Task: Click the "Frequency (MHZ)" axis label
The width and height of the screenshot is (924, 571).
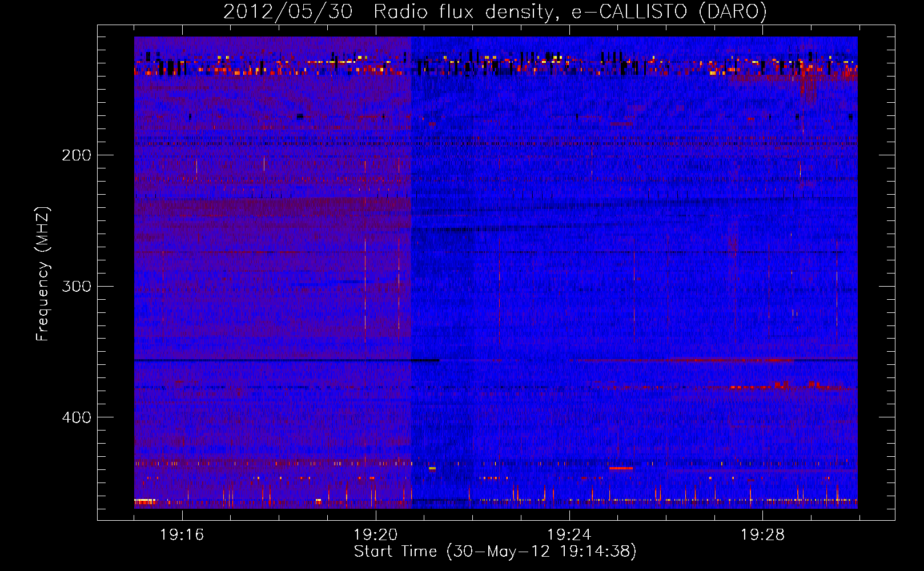Action: (x=43, y=274)
